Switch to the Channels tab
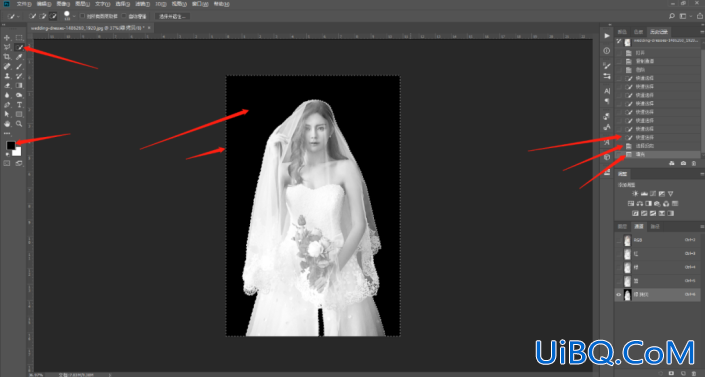The height and width of the screenshot is (377, 705). coord(639,226)
